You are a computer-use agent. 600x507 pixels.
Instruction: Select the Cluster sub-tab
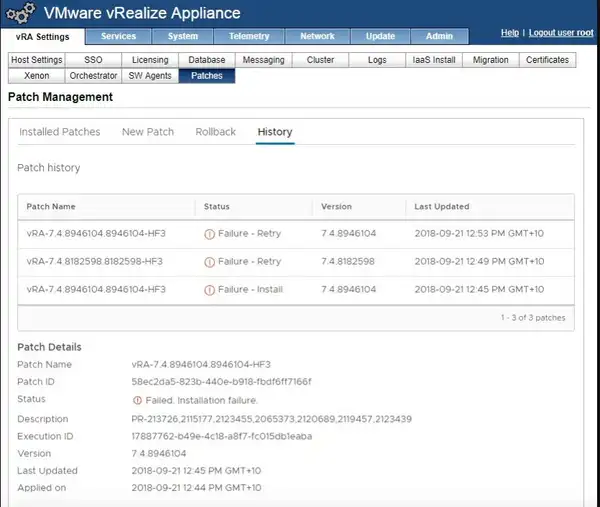point(320,60)
